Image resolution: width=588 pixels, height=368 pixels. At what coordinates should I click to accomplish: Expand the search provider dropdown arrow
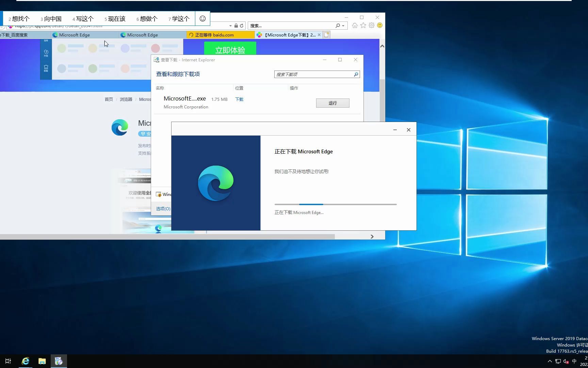point(343,26)
